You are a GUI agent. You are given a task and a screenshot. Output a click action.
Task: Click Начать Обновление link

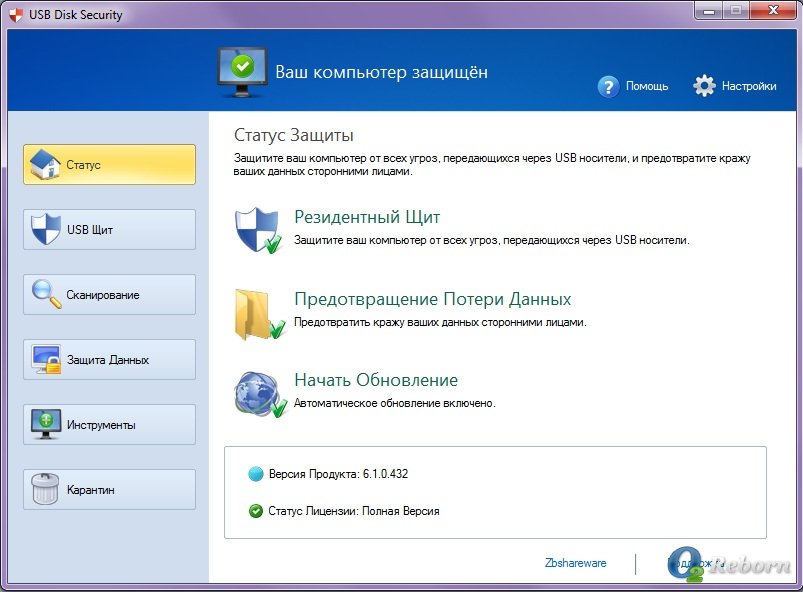pyautogui.click(x=376, y=380)
